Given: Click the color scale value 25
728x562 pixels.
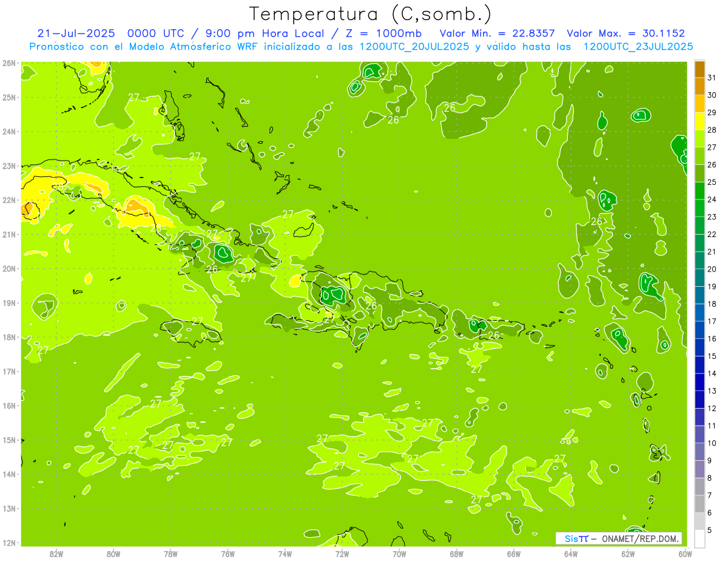Looking at the screenshot, I should pyautogui.click(x=712, y=182).
